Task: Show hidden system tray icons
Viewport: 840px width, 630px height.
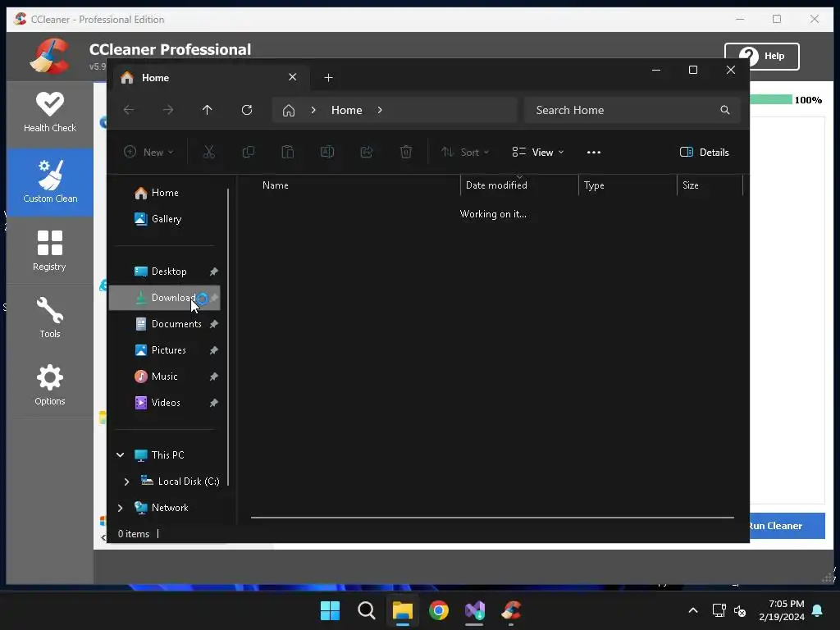Action: (692, 610)
